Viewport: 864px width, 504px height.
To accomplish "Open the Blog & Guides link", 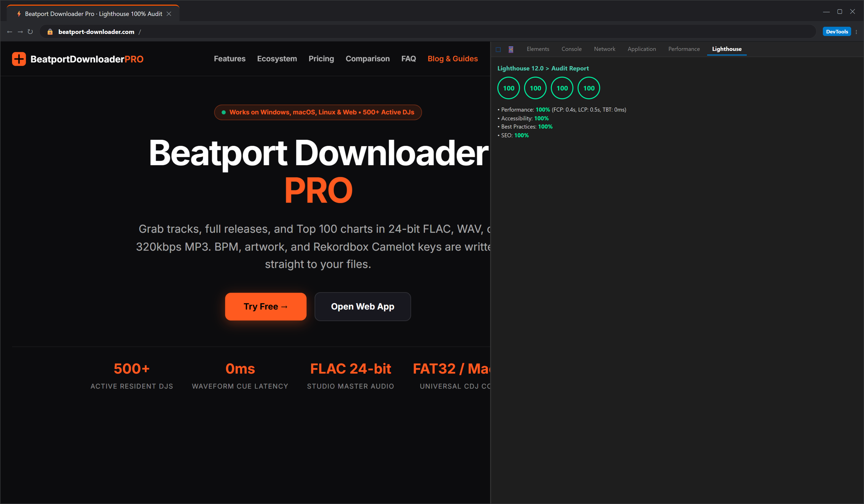I will [x=453, y=59].
